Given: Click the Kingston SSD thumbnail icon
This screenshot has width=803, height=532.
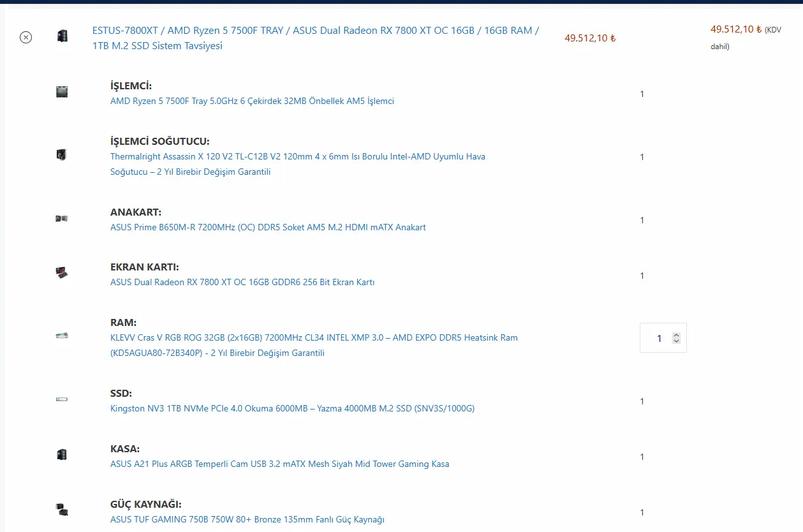Looking at the screenshot, I should [62, 399].
